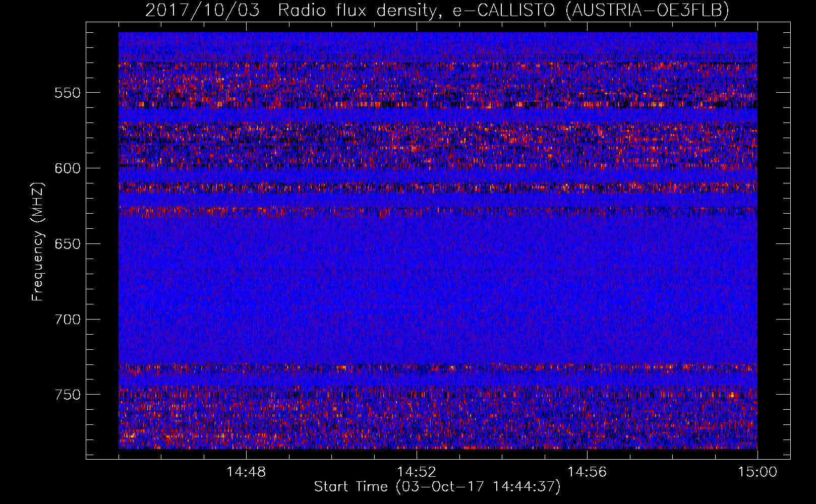Click the 14:56 time tick label
816x504 pixels.
click(x=587, y=472)
